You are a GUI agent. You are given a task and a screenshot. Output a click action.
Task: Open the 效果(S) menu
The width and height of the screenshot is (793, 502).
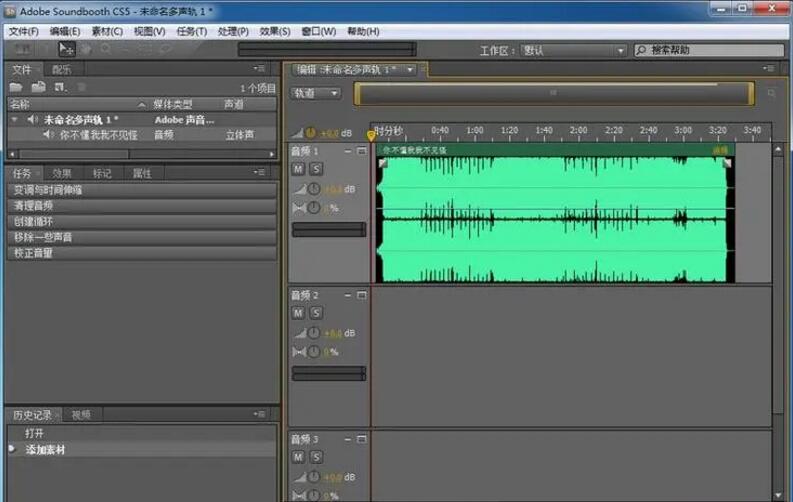pyautogui.click(x=274, y=31)
